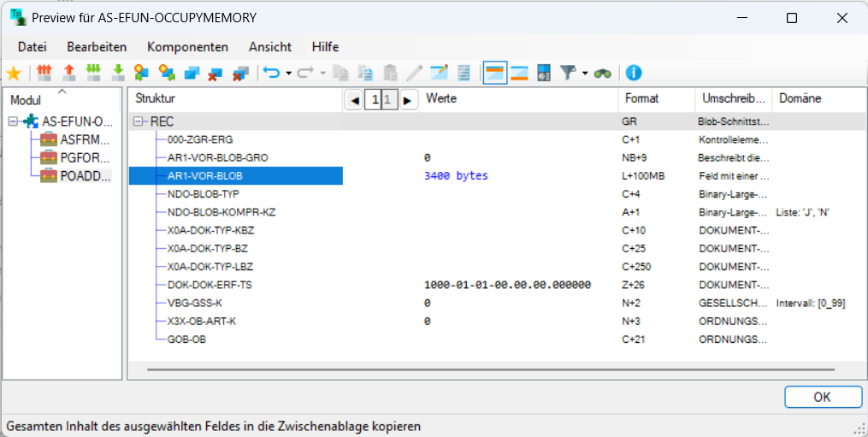Select the POADD module briefcase icon

[x=49, y=175]
